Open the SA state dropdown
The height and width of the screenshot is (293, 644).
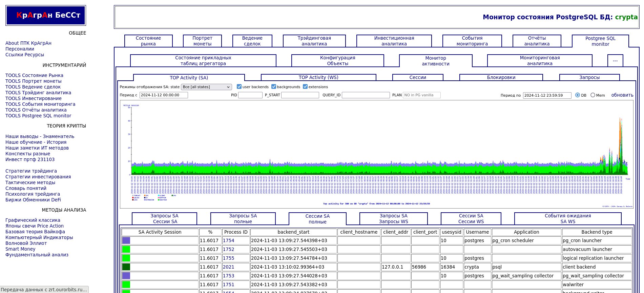click(x=206, y=87)
